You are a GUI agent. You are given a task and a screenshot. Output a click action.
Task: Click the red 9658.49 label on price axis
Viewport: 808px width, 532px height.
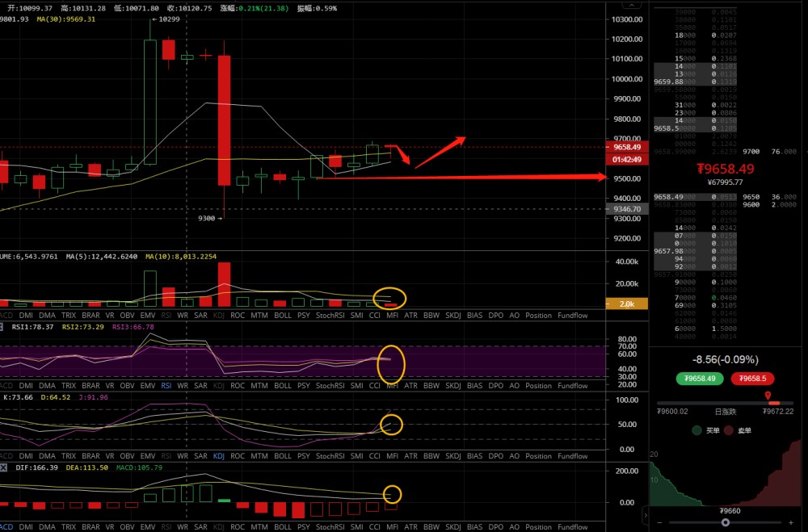click(x=627, y=148)
